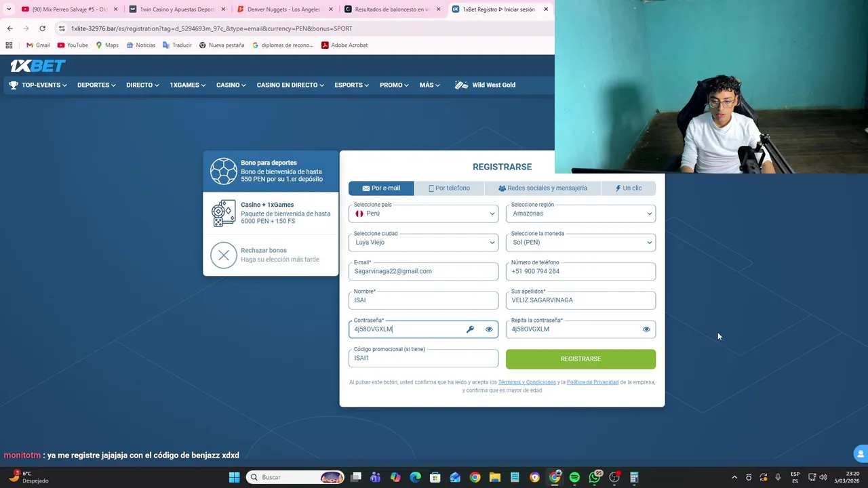Open the Chrome apps grid

pos(9,45)
